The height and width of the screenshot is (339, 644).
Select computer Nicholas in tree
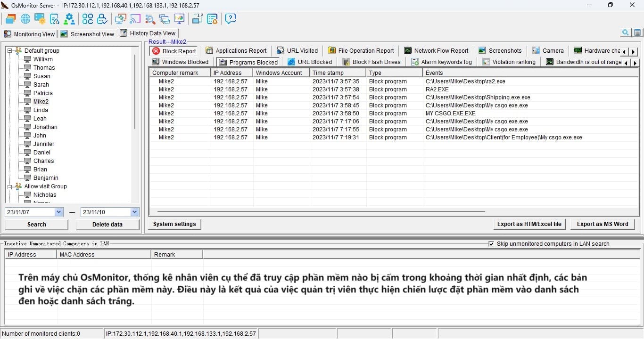pos(45,195)
